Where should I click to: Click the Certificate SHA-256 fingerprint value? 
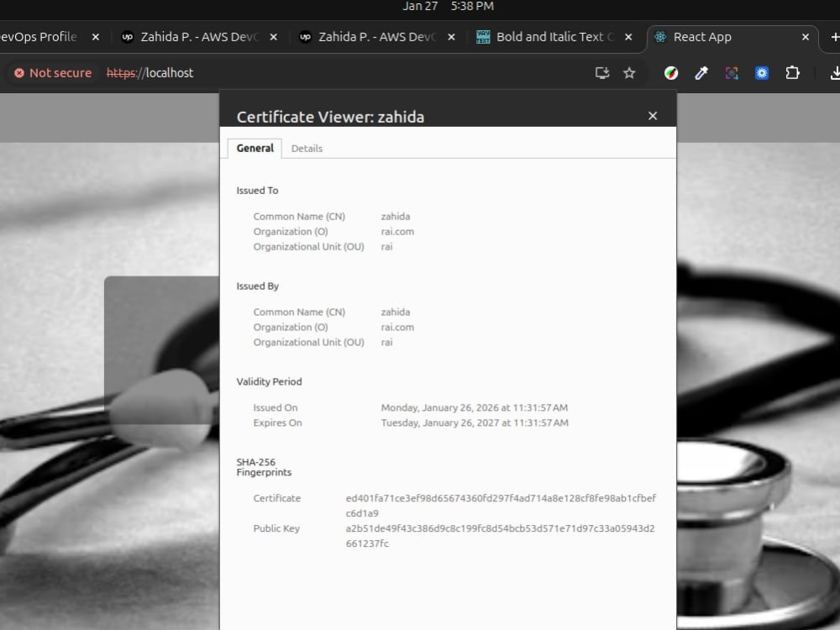[501, 506]
